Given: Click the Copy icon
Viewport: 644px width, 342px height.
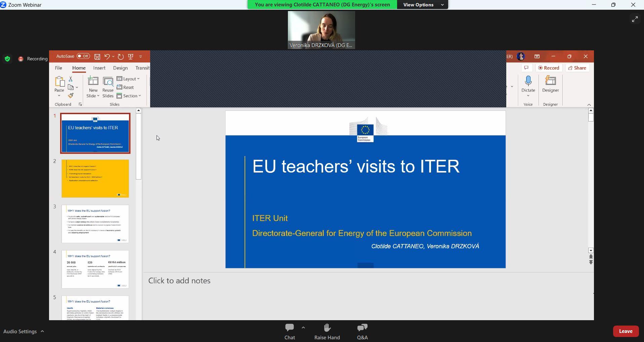Looking at the screenshot, I should tap(71, 87).
